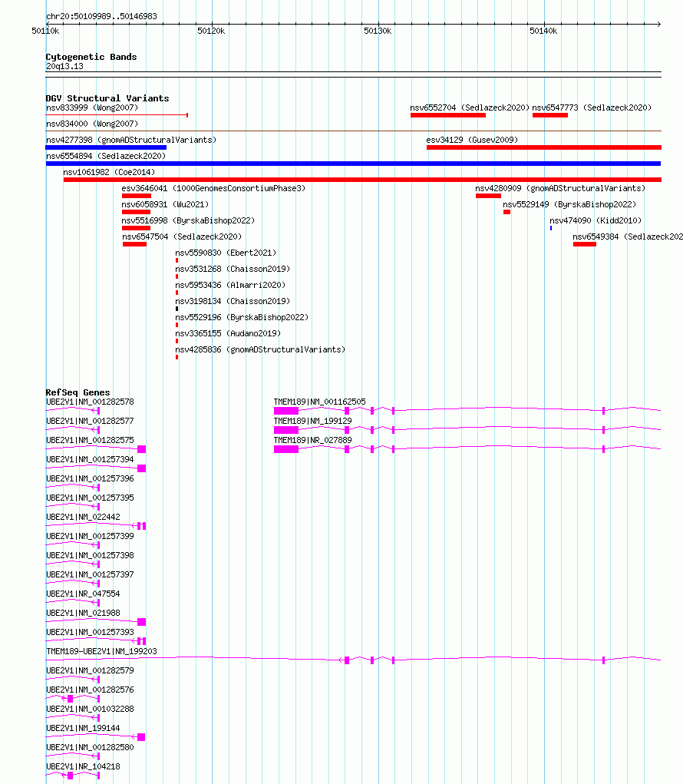Viewport: 683px width, 784px height.
Task: Open UBE2V1|NM_001282578 transcript
Action: point(90,402)
